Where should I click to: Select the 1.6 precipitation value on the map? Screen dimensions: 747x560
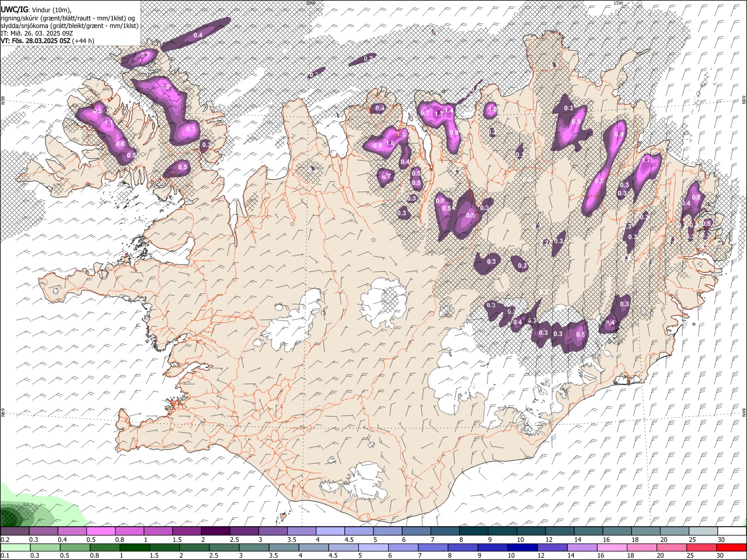pyautogui.click(x=390, y=143)
